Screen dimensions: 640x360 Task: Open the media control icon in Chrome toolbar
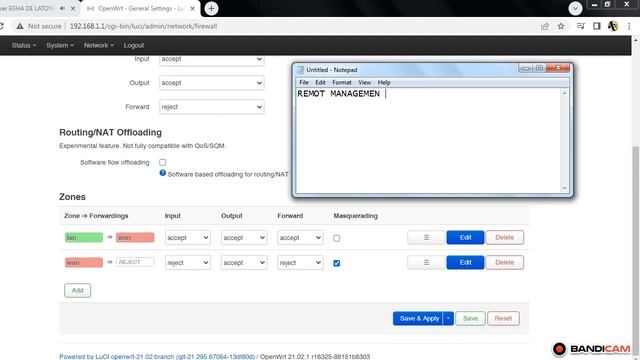[x=580, y=26]
